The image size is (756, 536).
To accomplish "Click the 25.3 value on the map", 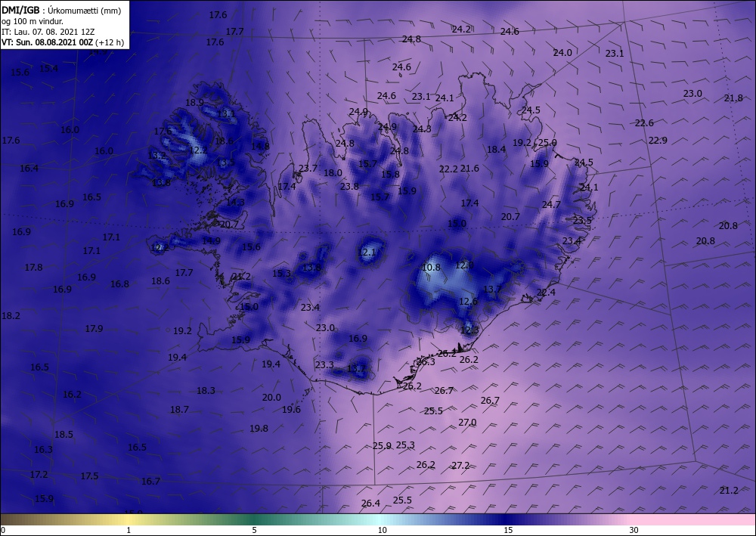I will pyautogui.click(x=405, y=445).
